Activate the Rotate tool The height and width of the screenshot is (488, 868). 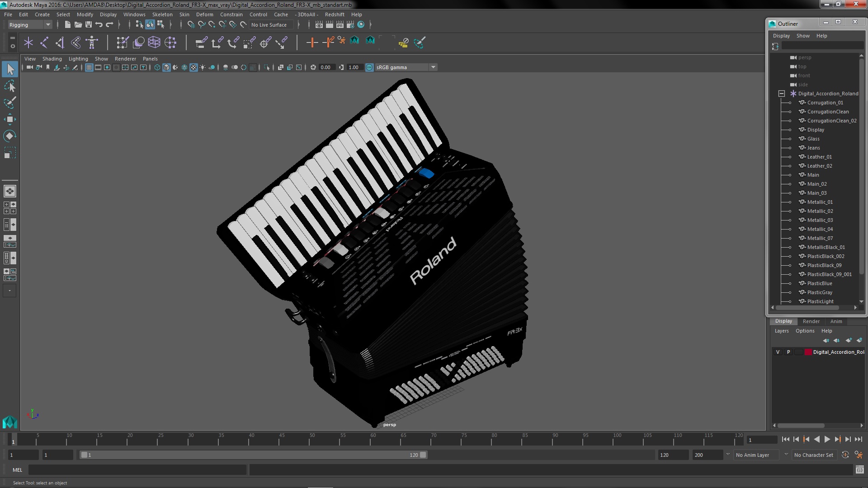(10, 136)
